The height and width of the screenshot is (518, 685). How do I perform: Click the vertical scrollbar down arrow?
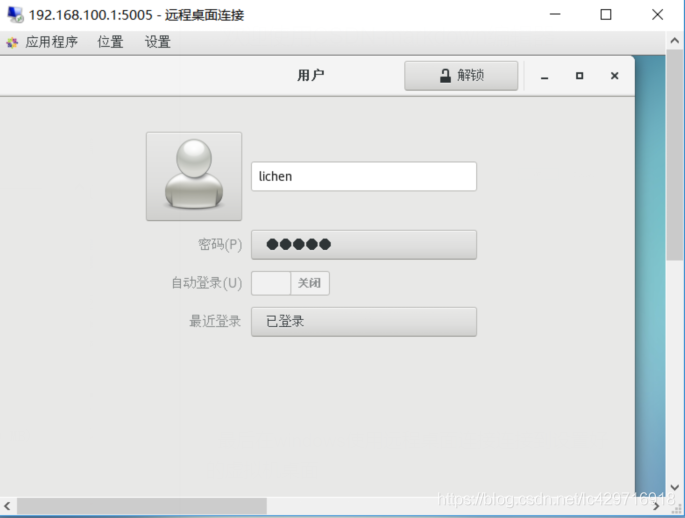(675, 487)
